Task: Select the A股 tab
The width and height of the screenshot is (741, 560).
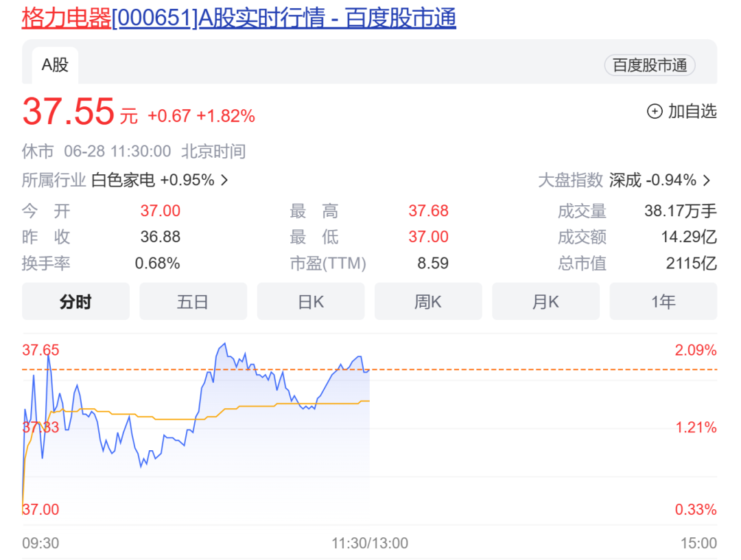Action: point(55,65)
